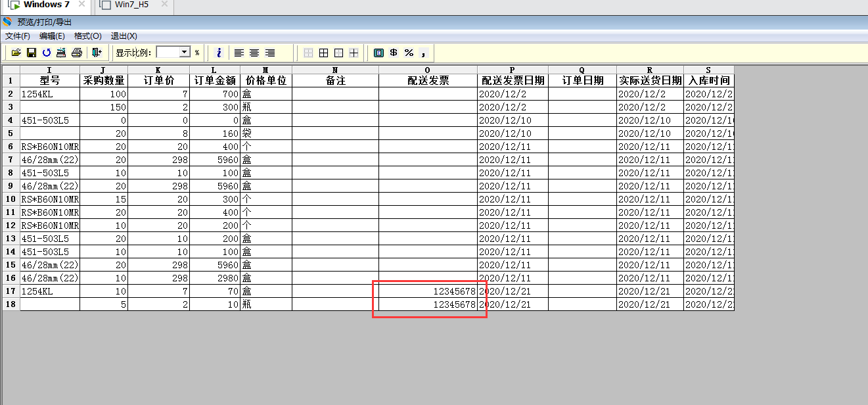Click 1254KL cell in row 2
The width and height of the screenshot is (868, 405).
pos(50,94)
